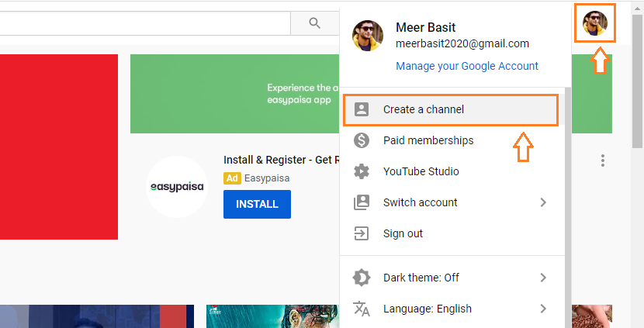This screenshot has width=644, height=328.
Task: Open Manage your Google Account link
Action: [x=466, y=66]
